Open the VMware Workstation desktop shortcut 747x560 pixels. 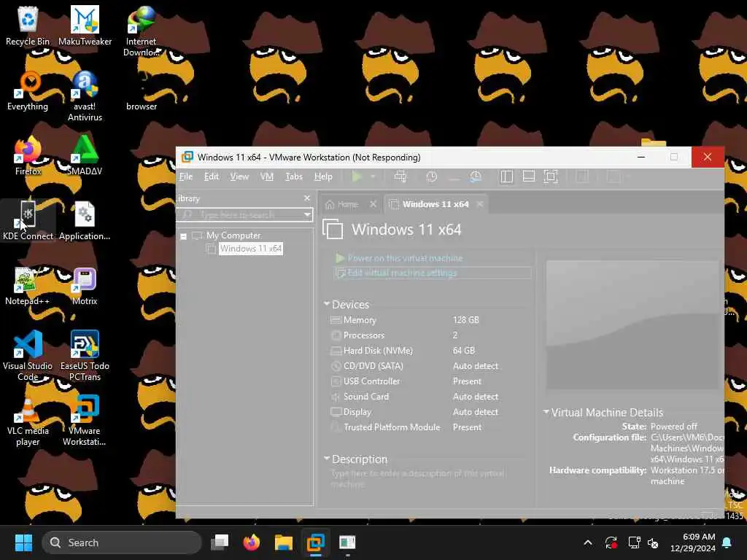(85, 420)
